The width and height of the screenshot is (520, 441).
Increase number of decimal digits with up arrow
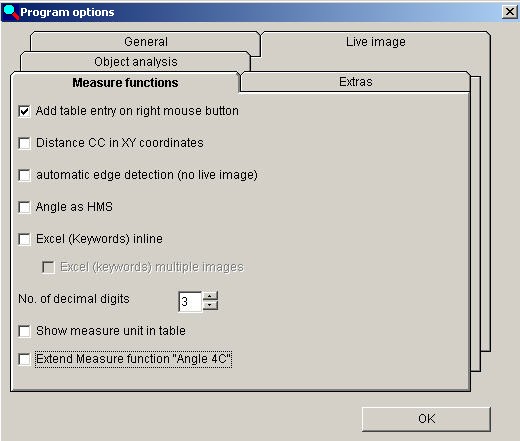click(x=210, y=296)
